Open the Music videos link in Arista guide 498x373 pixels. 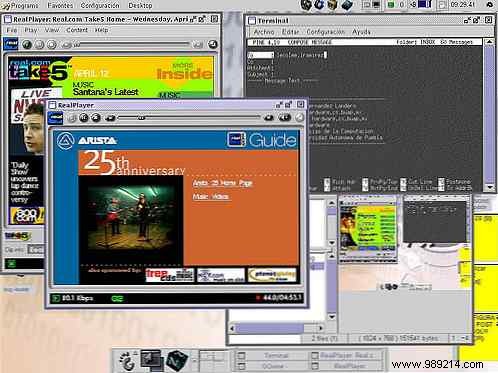click(211, 197)
